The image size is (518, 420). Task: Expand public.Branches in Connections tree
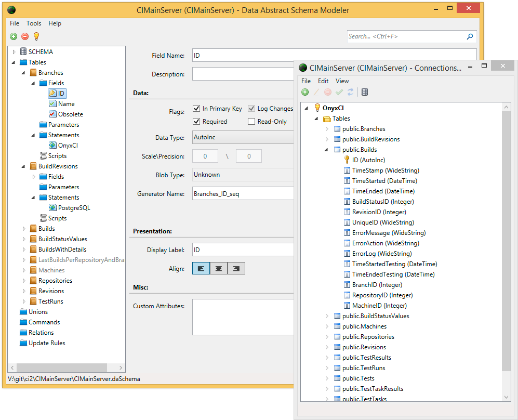pyautogui.click(x=327, y=129)
